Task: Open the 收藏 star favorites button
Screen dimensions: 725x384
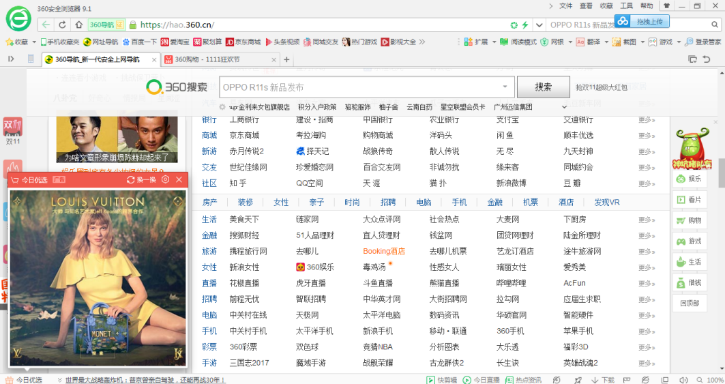Action: pyautogui.click(x=17, y=42)
